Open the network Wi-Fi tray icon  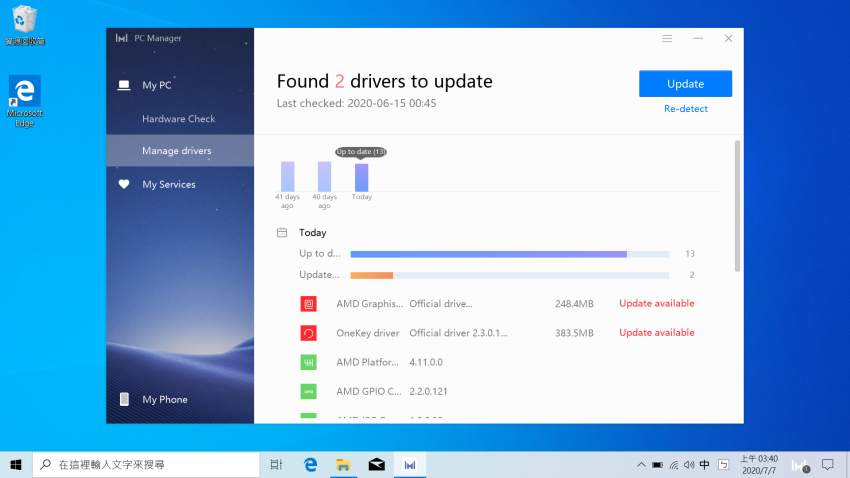673,464
